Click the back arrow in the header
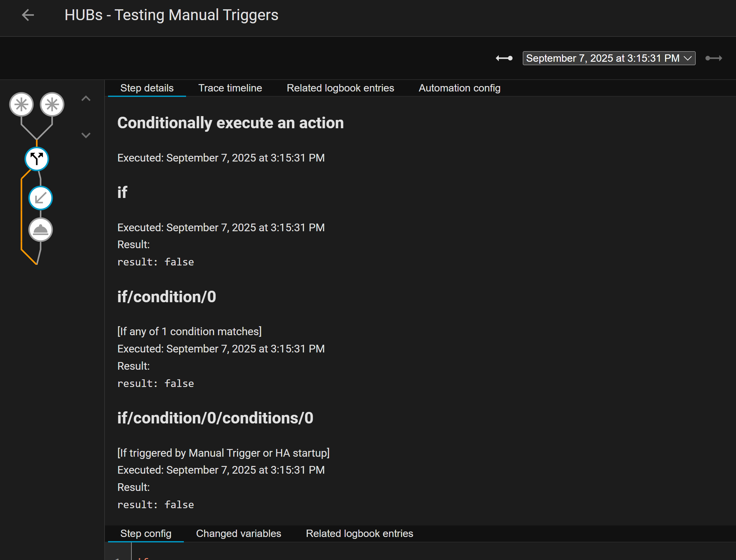Screen dimensions: 736x560 pos(27,15)
